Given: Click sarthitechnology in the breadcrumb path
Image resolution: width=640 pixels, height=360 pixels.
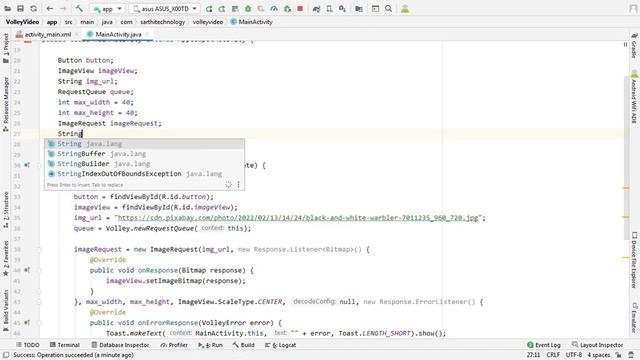Looking at the screenshot, I should [x=162, y=22].
